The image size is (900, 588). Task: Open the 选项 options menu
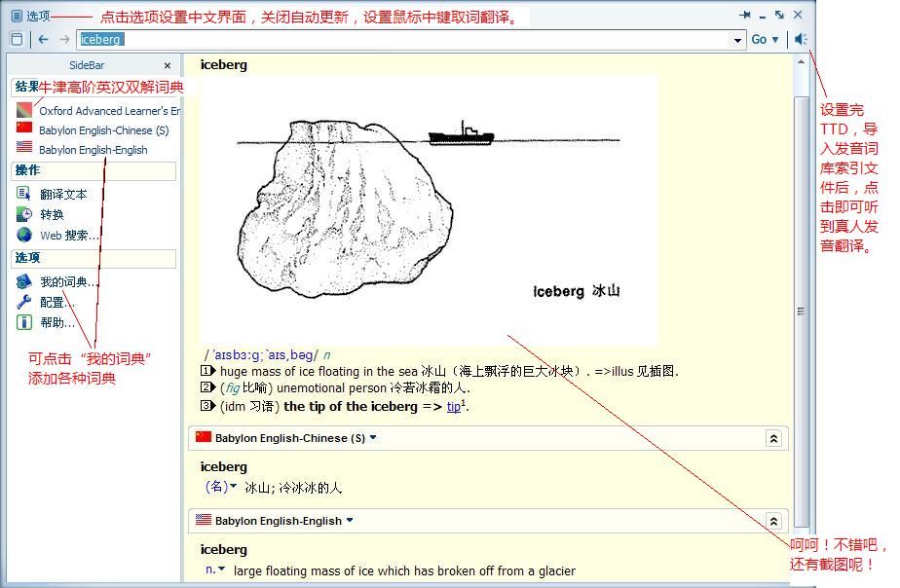(31, 16)
